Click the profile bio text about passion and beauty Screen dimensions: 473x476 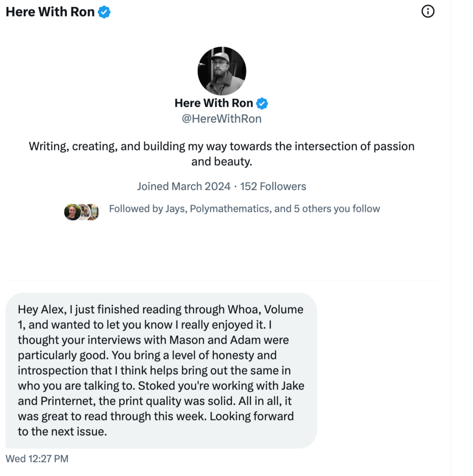[x=221, y=154]
